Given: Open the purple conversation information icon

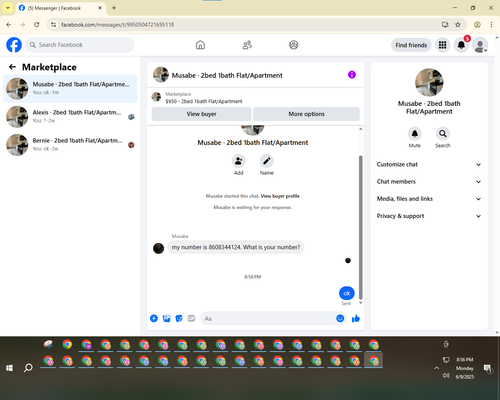Looking at the screenshot, I should (352, 75).
